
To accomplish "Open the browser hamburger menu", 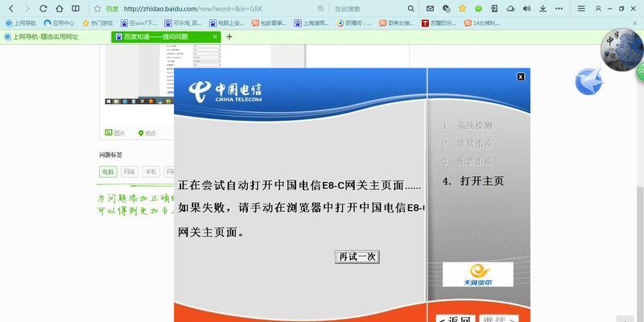I will (x=581, y=9).
